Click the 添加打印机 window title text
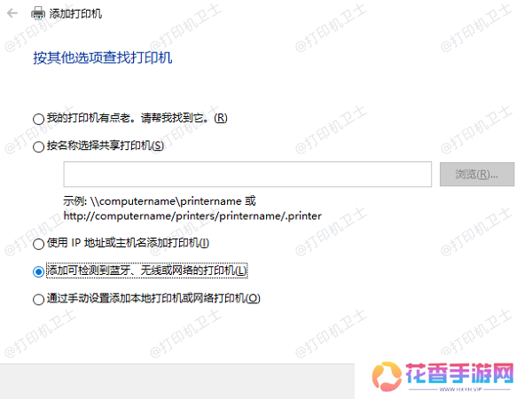The width and height of the screenshot is (532, 399). pos(75,13)
